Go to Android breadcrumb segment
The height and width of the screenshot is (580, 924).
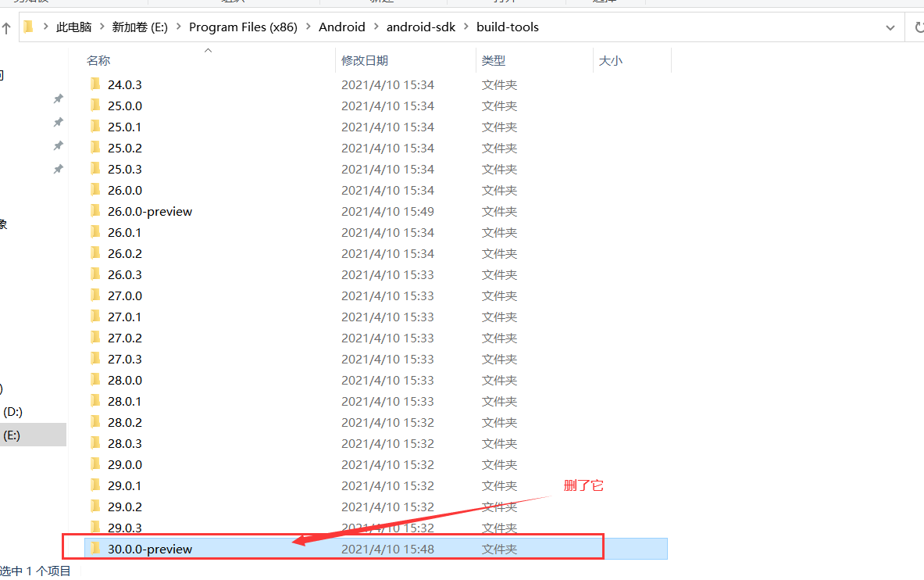(342, 27)
